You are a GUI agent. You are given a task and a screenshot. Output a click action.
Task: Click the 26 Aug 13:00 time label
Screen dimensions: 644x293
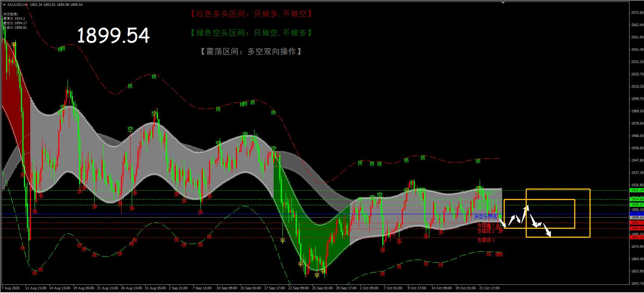tap(131, 288)
